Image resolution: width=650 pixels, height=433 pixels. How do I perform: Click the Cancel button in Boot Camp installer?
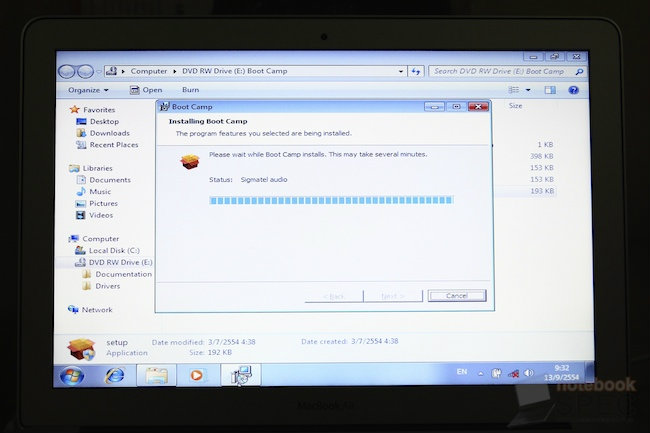457,295
